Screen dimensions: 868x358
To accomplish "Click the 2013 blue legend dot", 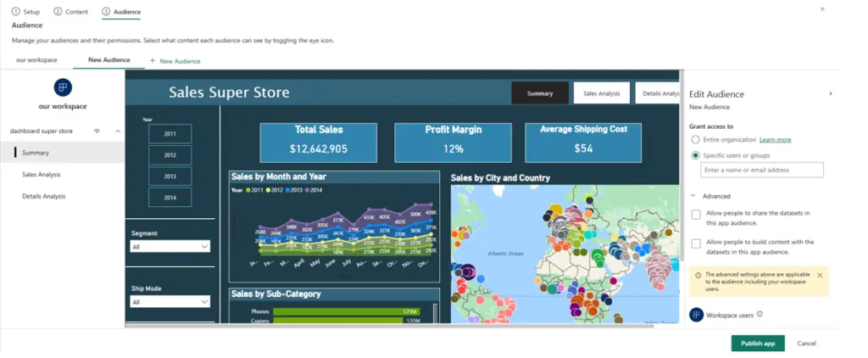I will 289,190.
